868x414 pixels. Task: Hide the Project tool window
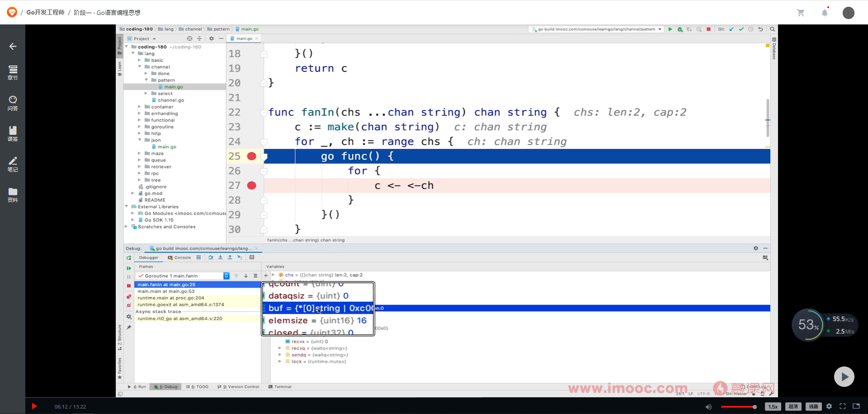point(221,38)
